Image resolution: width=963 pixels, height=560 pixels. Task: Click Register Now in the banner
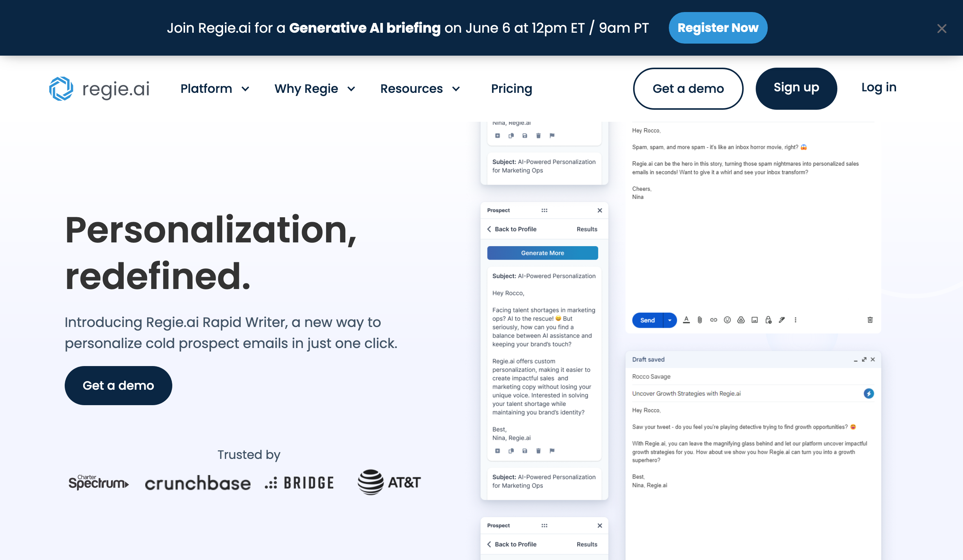click(x=718, y=28)
